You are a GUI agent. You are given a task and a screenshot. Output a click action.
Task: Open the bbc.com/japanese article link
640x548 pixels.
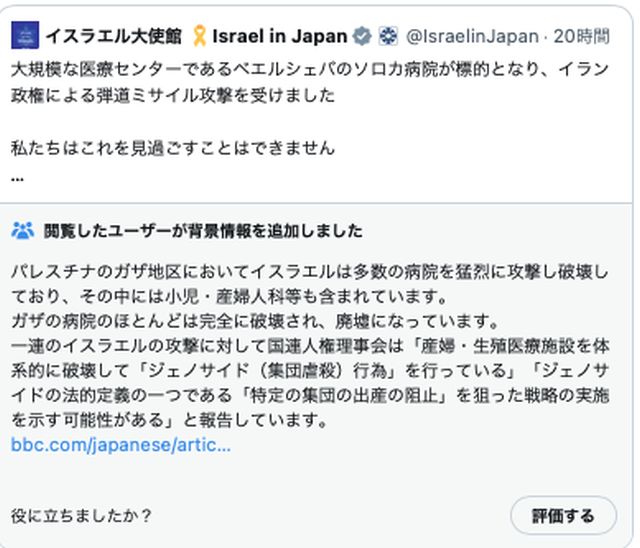pos(121,445)
